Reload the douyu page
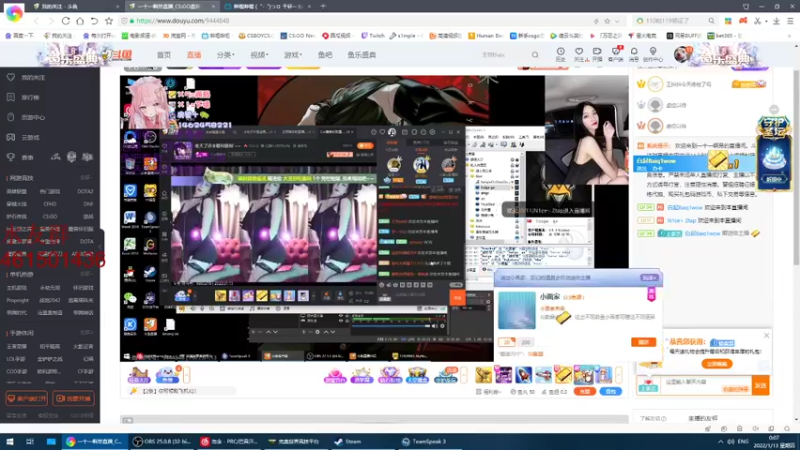The width and height of the screenshot is (800, 450). pos(66,21)
